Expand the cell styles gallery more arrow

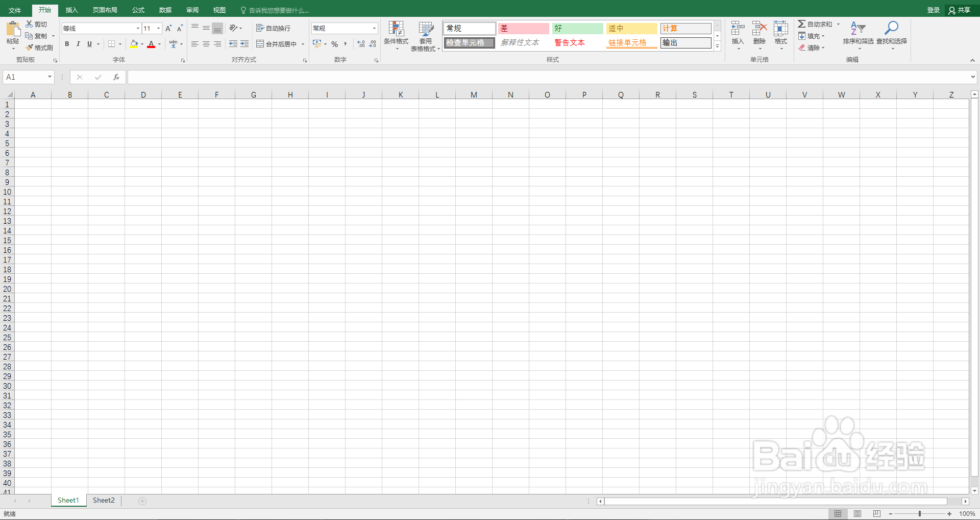[x=717, y=46]
